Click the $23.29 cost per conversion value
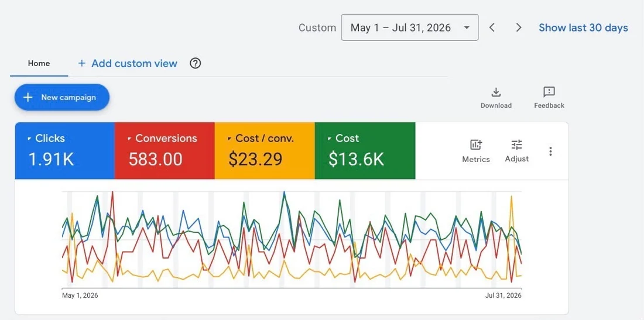The width and height of the screenshot is (644, 320). pos(255,159)
